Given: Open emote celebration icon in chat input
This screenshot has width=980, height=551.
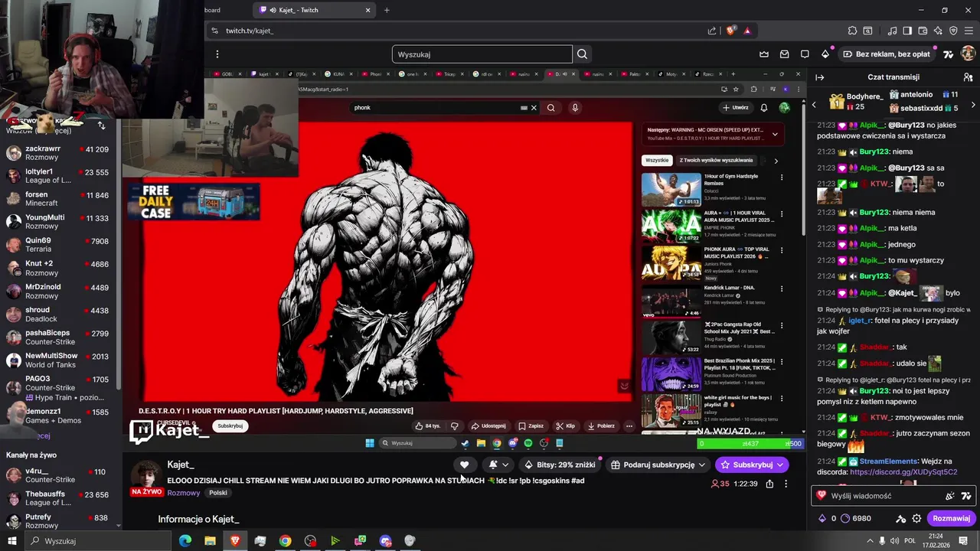Looking at the screenshot, I should tap(949, 496).
